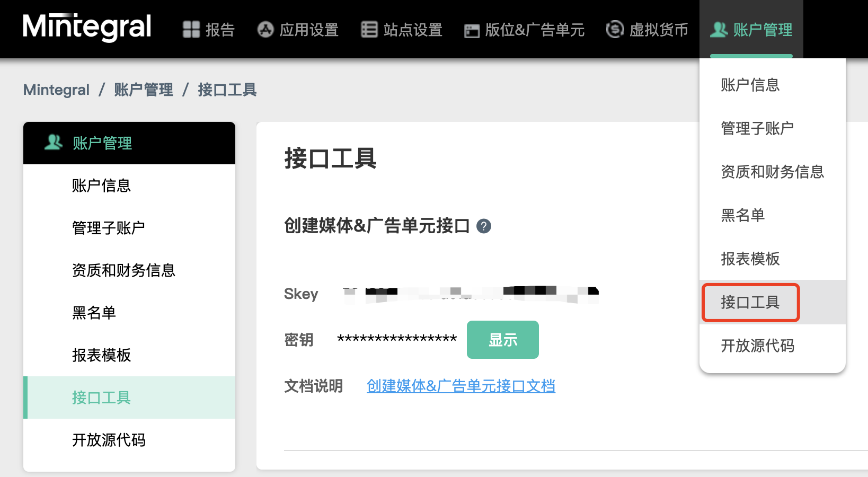Screen dimensions: 868x477
Task: Click the 账户管理 breadcrumb link
Action: [143, 90]
